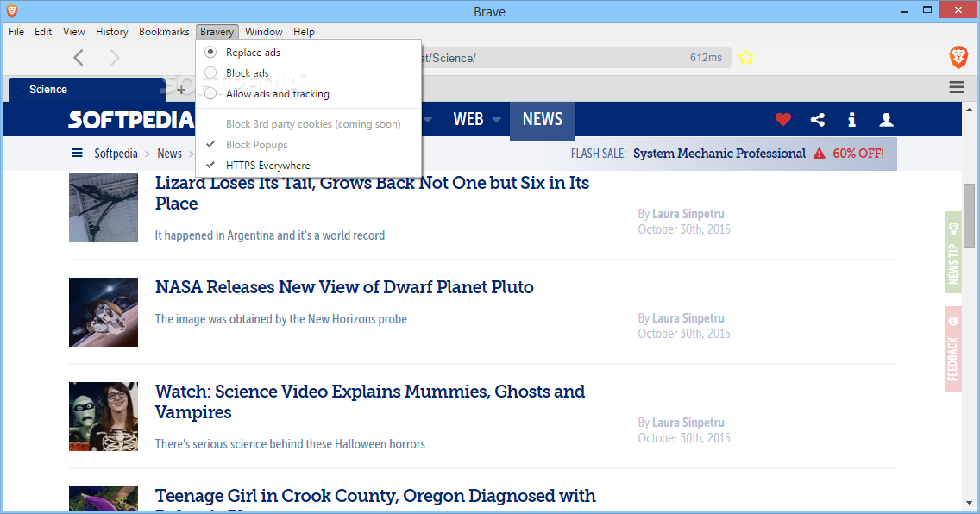Click the Pluto probe thumbnail
This screenshot has width=980, height=514.
(x=104, y=312)
